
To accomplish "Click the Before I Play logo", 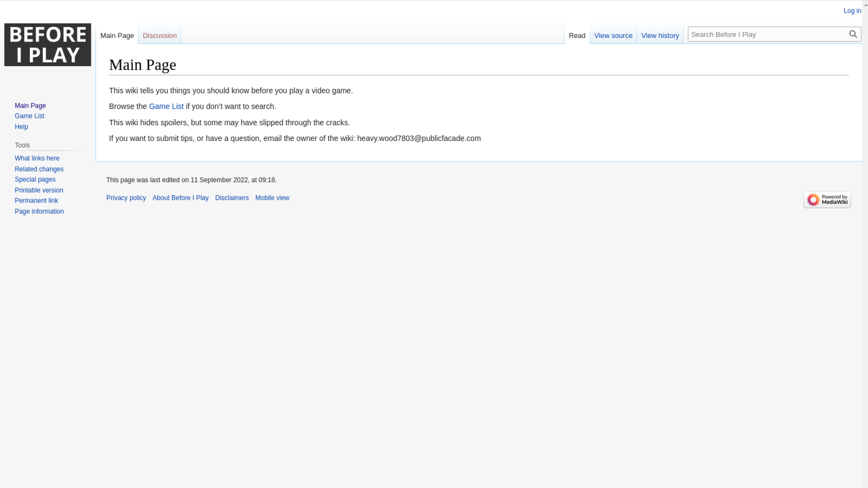I will coord(47,45).
